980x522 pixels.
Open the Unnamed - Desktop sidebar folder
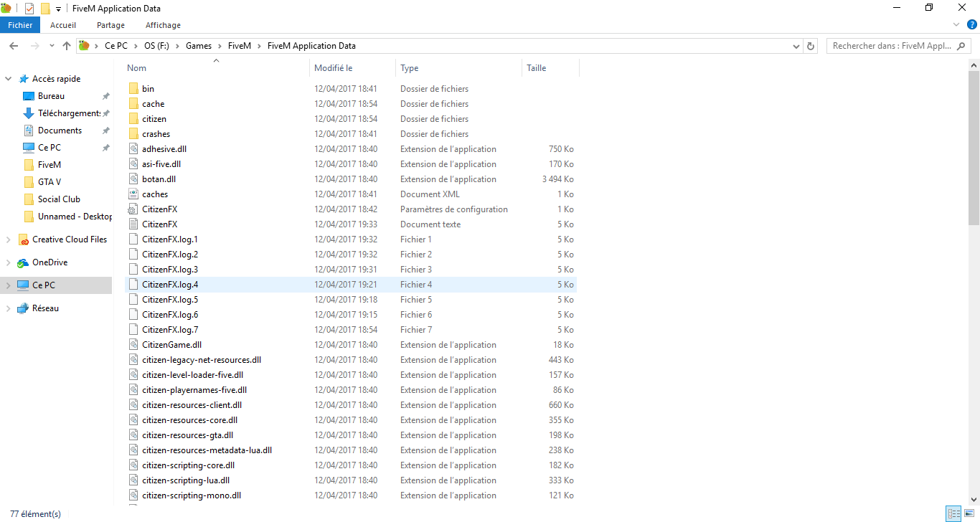point(68,217)
